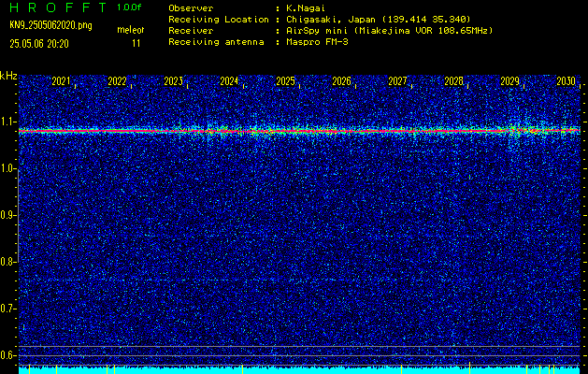Click the 2022 time marker

tap(117, 81)
